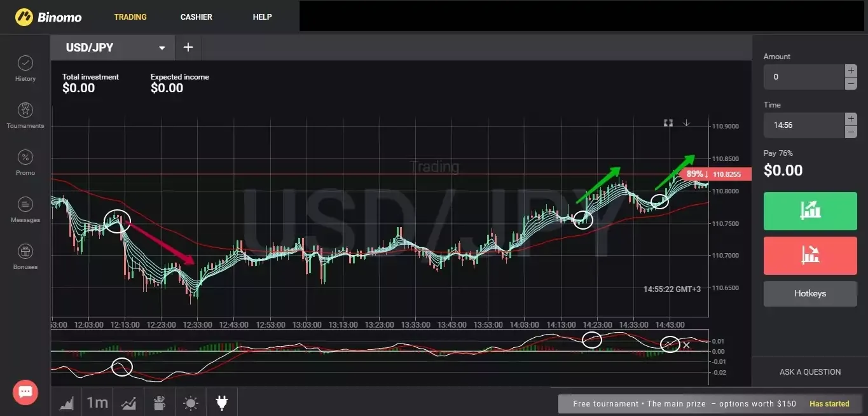The width and height of the screenshot is (868, 416).
Task: Click the Binomo logo
Action: [x=49, y=17]
